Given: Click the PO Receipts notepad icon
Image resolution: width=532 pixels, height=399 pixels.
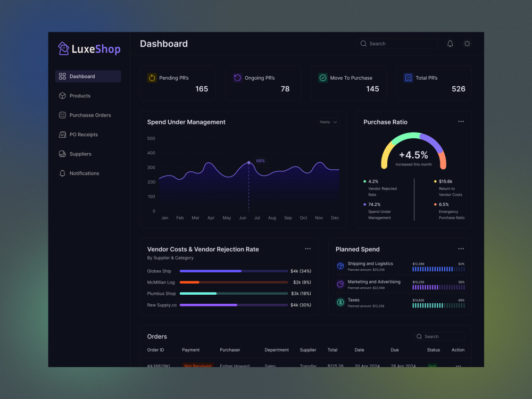Looking at the screenshot, I should (62, 135).
